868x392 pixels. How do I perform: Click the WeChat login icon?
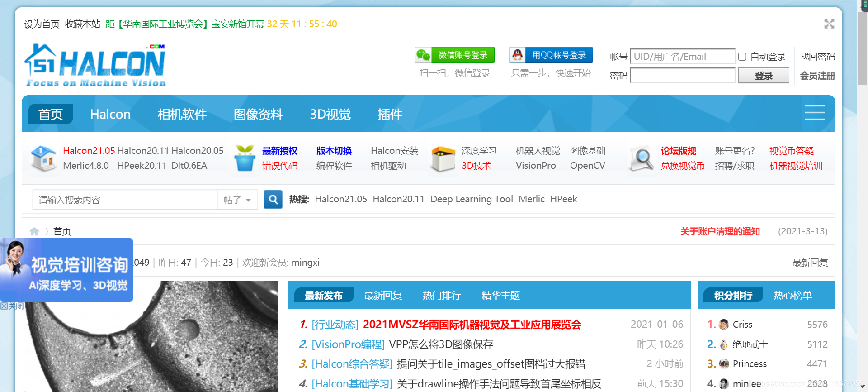tap(423, 55)
